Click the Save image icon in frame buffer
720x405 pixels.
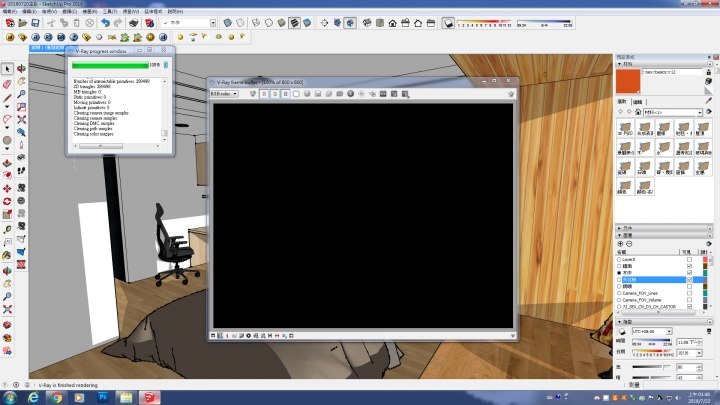(318, 94)
